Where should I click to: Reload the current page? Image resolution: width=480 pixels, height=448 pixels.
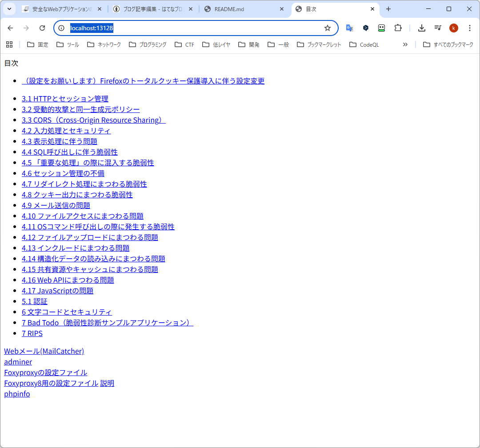42,28
